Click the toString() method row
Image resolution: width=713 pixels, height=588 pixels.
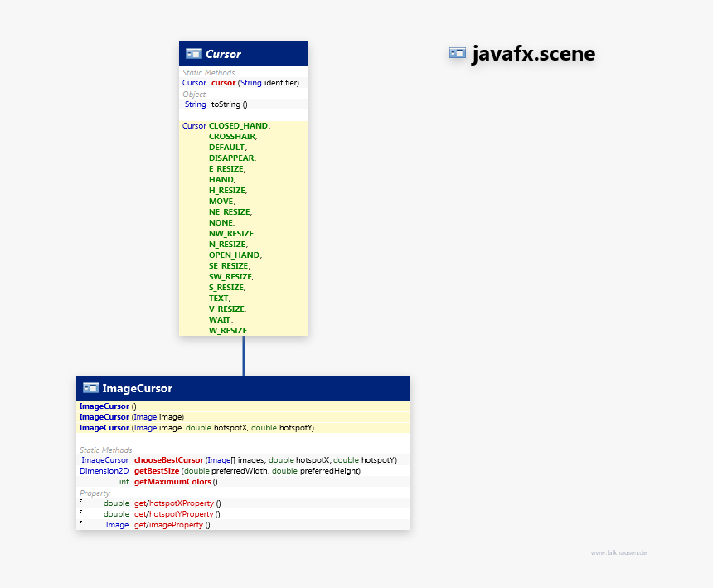click(244, 104)
